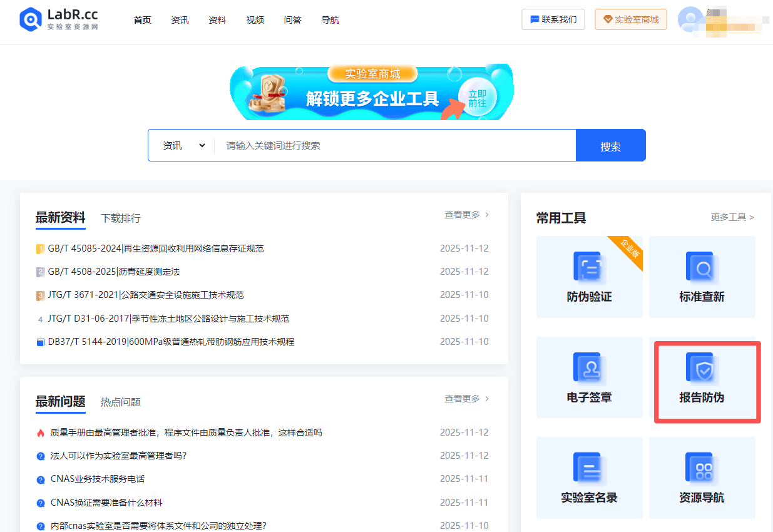Open the GB/T 45085-2024 document link
This screenshot has width=773, height=532.
155,248
